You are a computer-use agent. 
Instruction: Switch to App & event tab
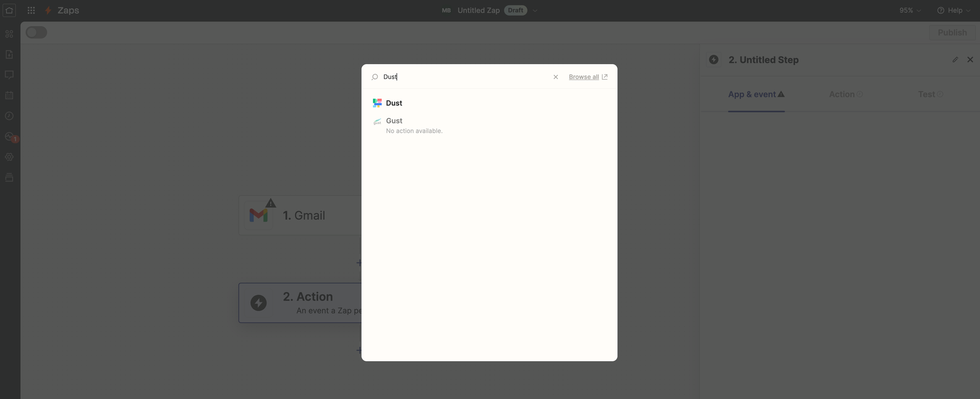pyautogui.click(x=756, y=94)
